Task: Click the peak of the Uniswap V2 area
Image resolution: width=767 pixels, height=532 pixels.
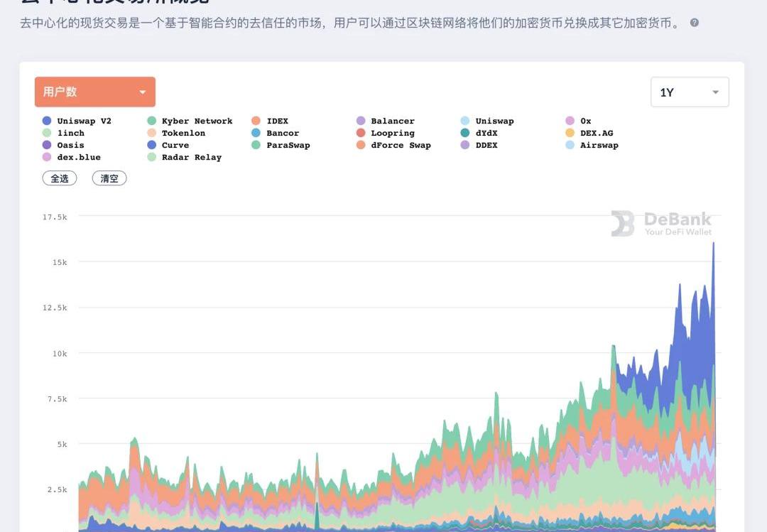Action: click(x=713, y=244)
